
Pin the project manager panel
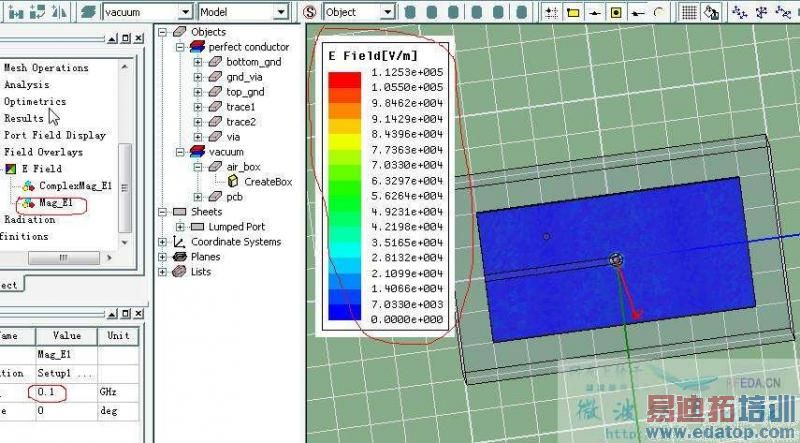[112, 38]
